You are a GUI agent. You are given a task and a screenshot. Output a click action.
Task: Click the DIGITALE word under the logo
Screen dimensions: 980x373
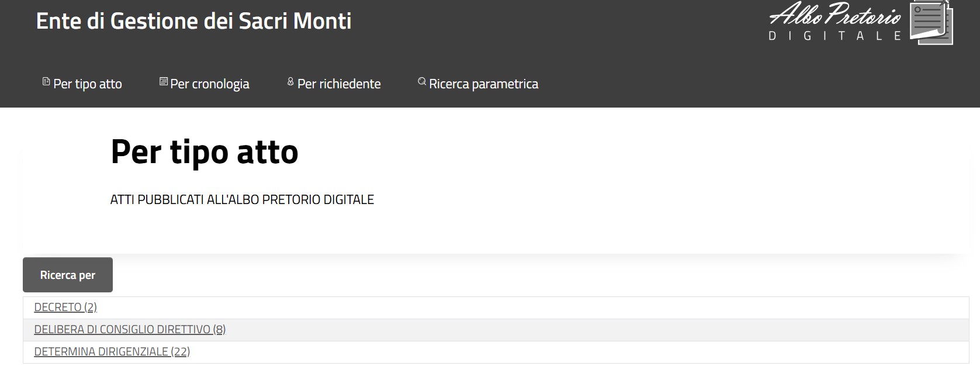[834, 36]
